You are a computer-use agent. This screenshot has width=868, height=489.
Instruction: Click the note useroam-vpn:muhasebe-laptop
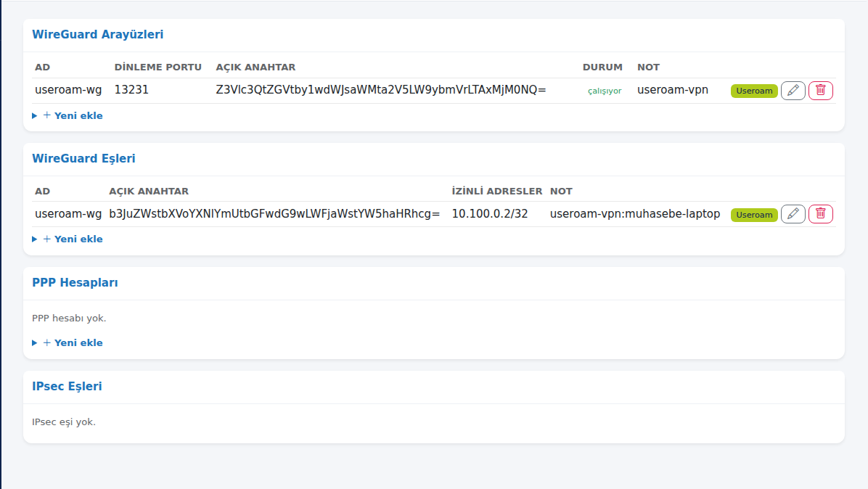(635, 213)
